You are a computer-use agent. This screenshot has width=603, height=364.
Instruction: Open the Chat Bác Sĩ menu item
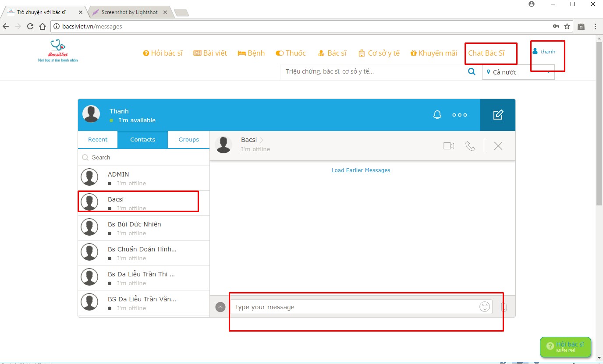pos(486,53)
